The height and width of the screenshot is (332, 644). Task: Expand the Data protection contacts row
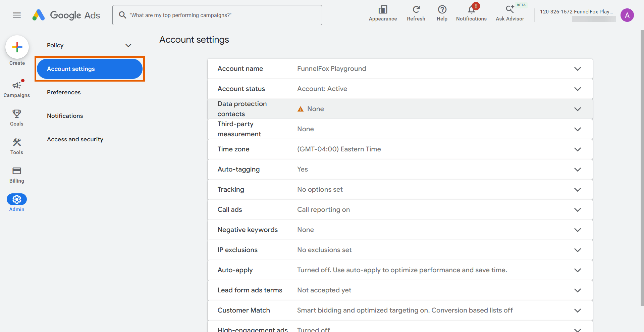pos(400,109)
